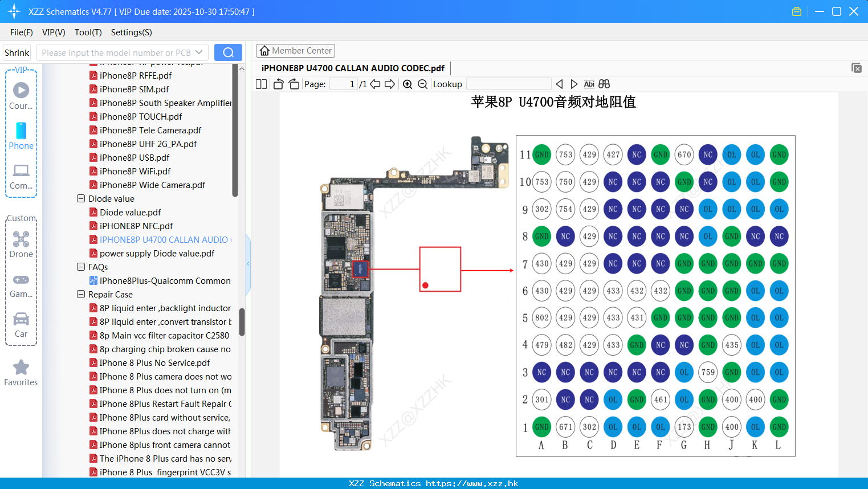Open Favorites in sidebar

(21, 373)
